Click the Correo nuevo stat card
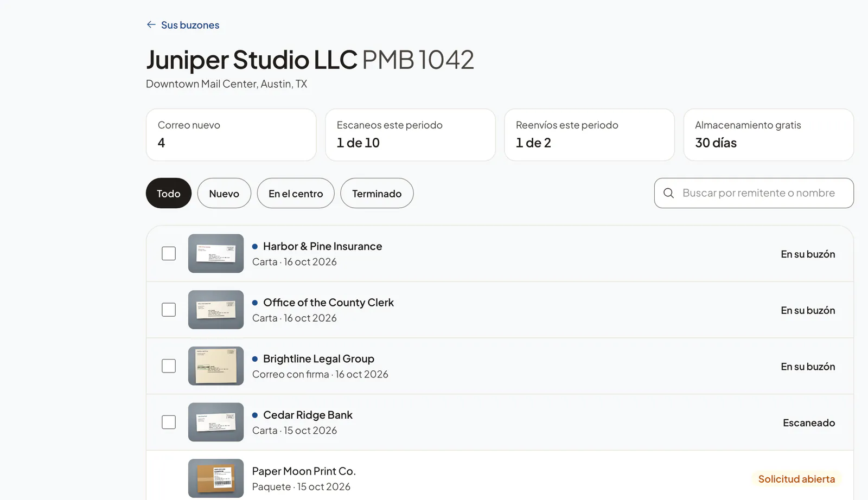 [231, 134]
